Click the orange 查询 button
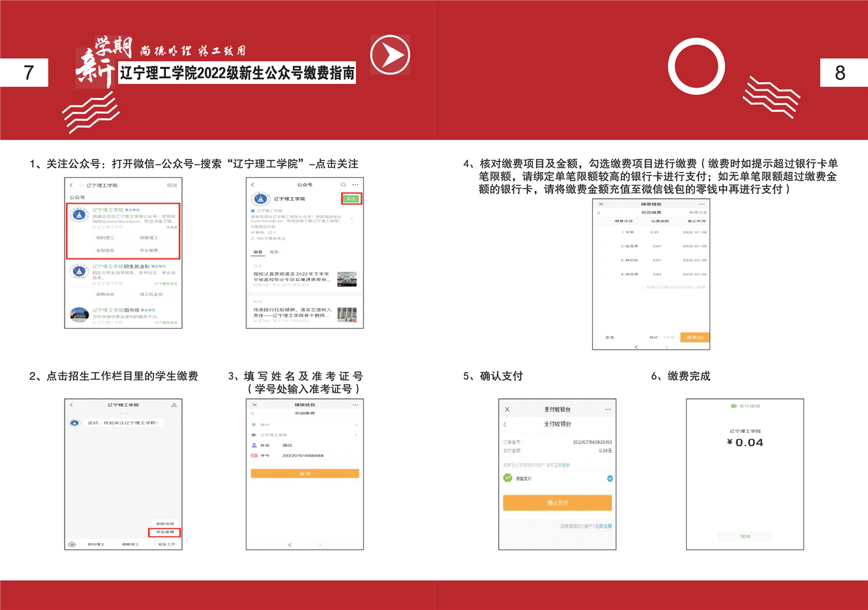This screenshot has width=868, height=610. 305,473
